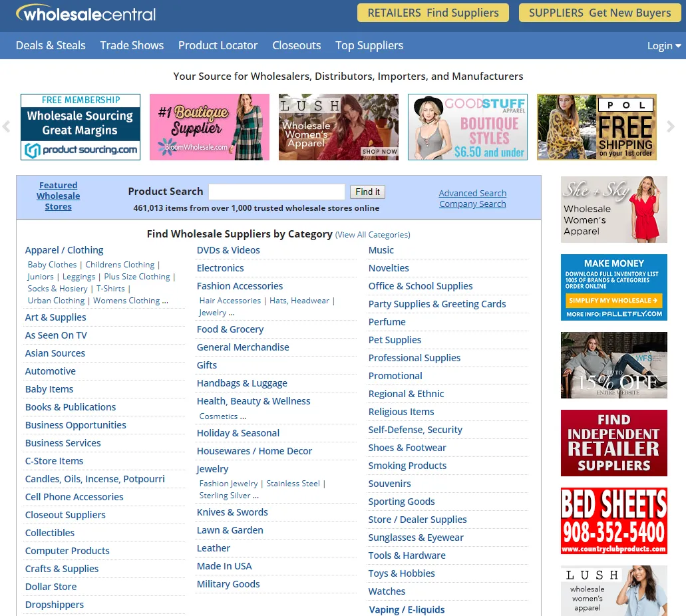
Task: Click the View All Categories link
Action: coord(373,235)
